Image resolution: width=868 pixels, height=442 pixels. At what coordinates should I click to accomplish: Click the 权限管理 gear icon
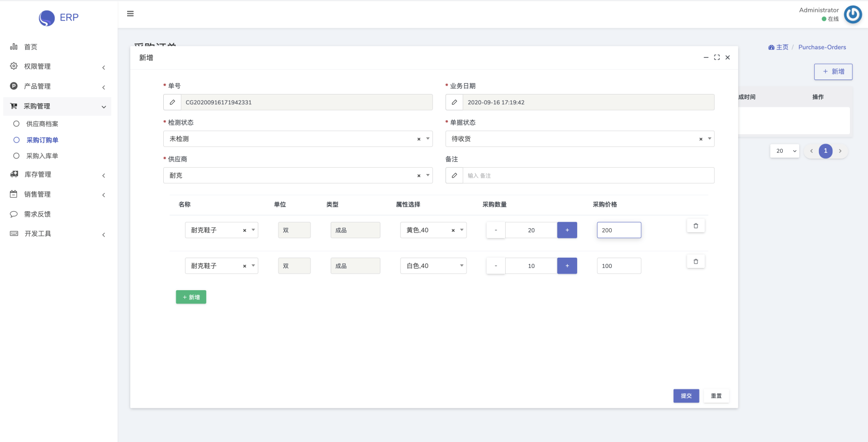(14, 66)
